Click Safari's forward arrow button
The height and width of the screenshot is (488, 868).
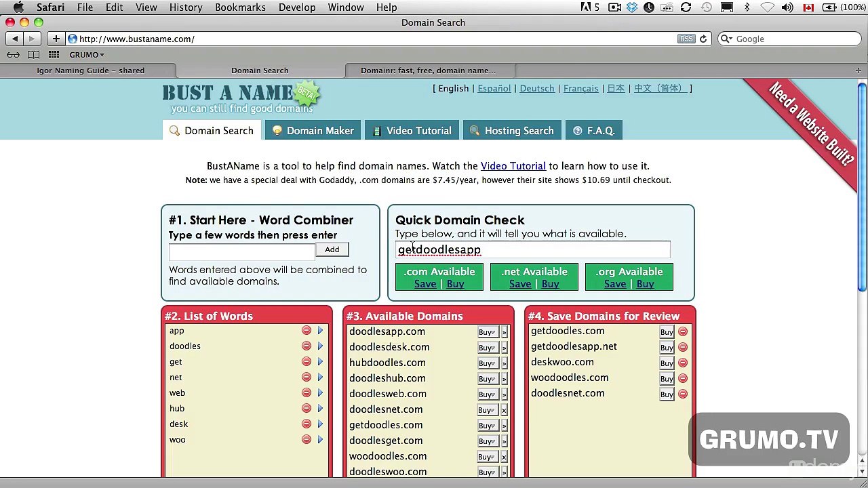(31, 39)
